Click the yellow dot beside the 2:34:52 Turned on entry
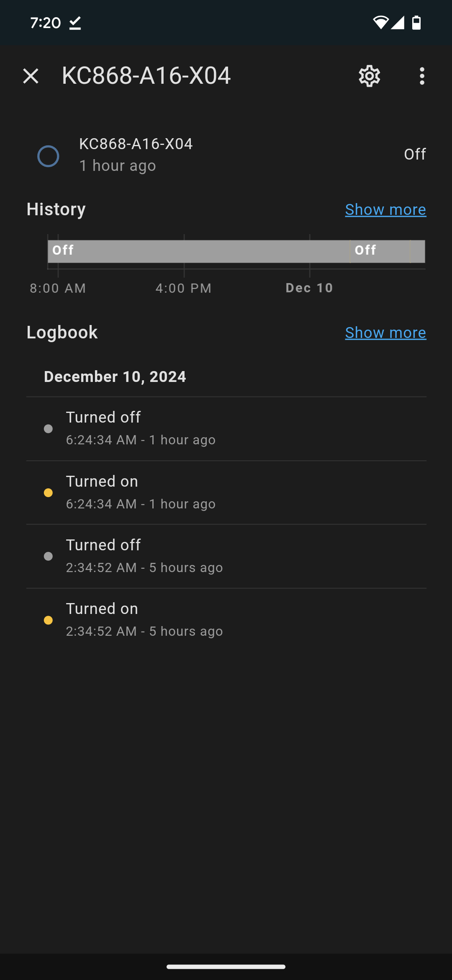This screenshot has width=452, height=980. click(x=48, y=620)
